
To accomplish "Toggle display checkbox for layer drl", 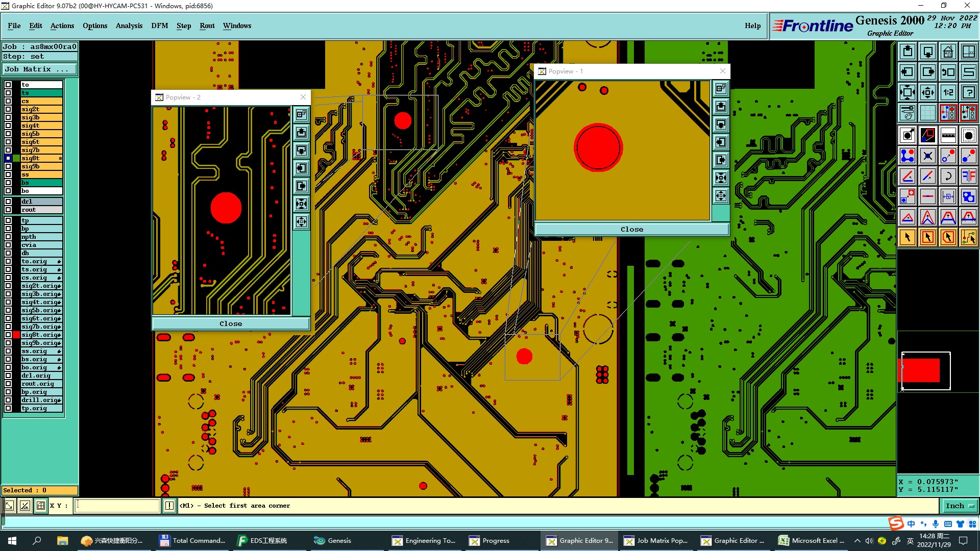I will click(x=8, y=202).
